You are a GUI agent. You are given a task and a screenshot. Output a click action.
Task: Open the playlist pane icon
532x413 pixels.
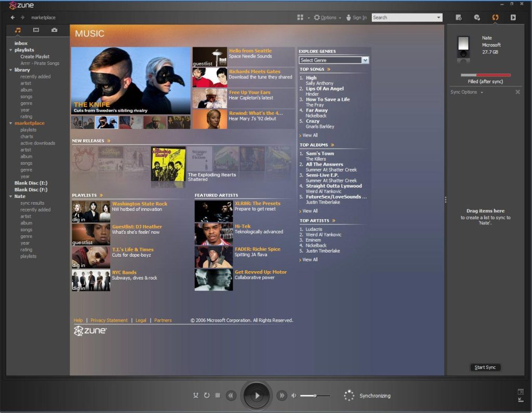coord(458,17)
